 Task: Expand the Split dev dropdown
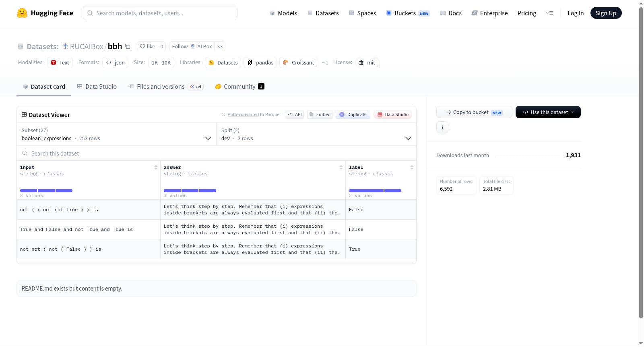(316, 134)
